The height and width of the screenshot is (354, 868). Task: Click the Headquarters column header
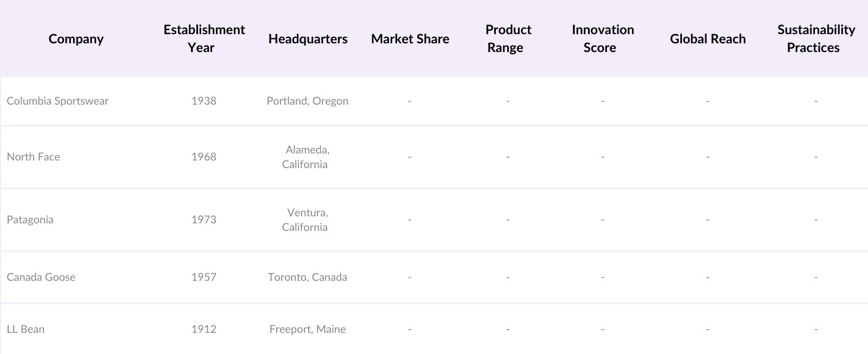pos(308,39)
